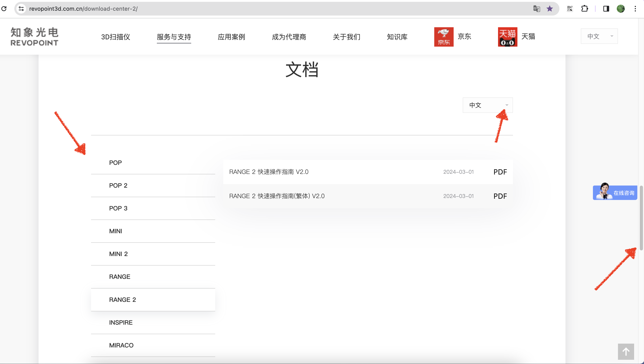This screenshot has width=644, height=364.
Task: Toggle the browser side panel icon
Action: (x=606, y=9)
